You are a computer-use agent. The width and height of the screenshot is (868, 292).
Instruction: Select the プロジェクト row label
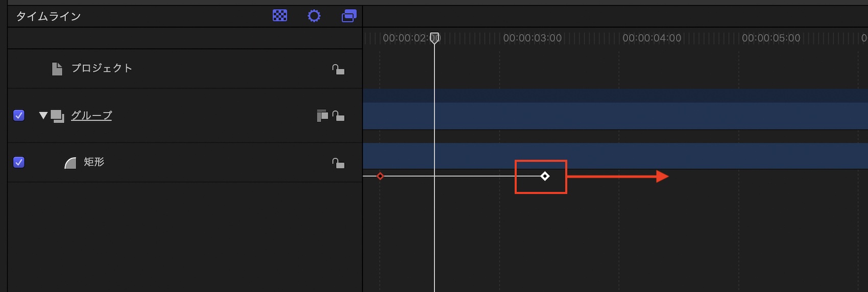point(102,68)
